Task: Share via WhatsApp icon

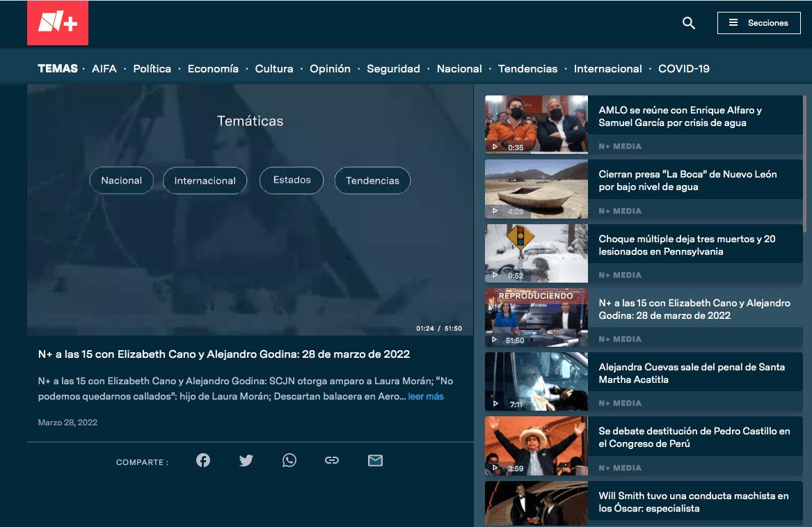Action: click(x=289, y=460)
